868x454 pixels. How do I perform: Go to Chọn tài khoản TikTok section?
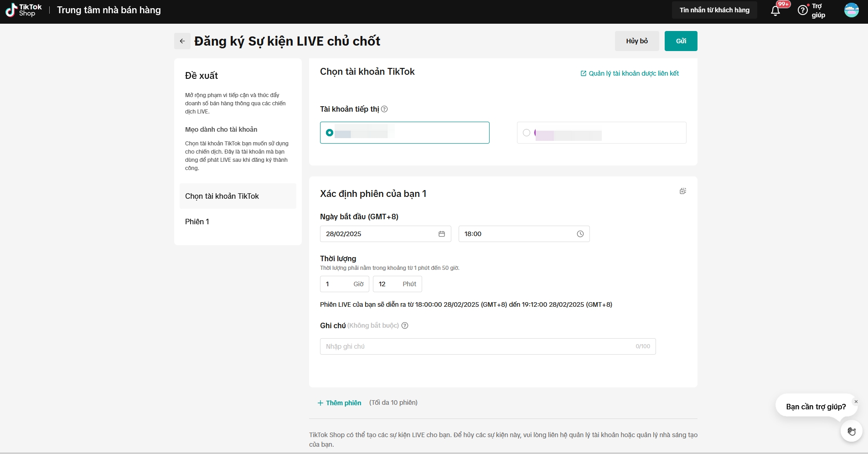coord(238,196)
